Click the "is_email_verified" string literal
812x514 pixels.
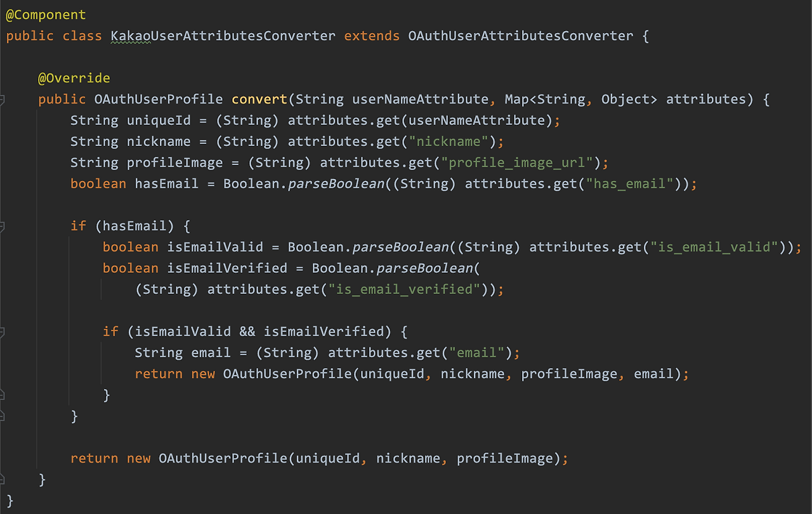click(x=404, y=289)
